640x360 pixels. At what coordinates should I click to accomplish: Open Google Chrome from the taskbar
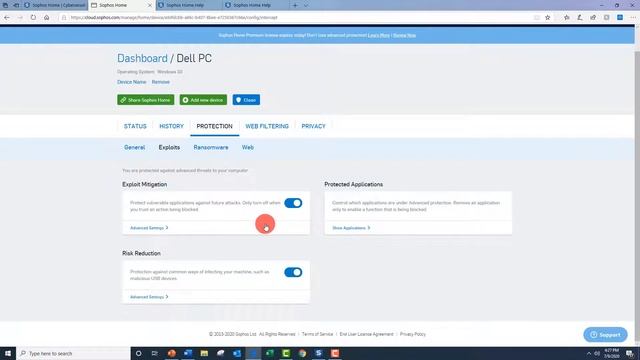[302, 353]
